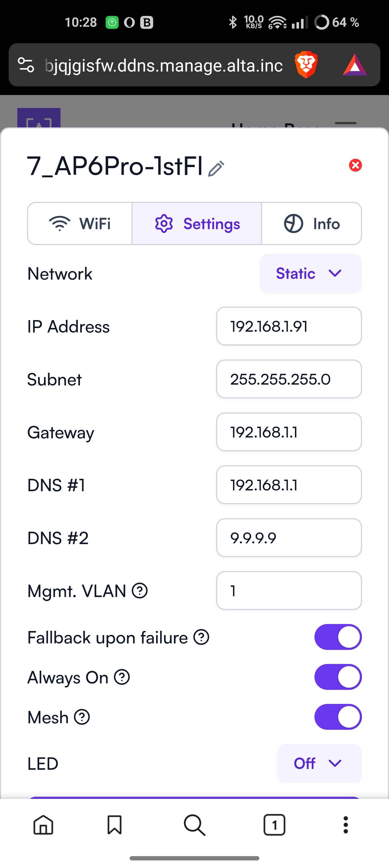
Task: Show help for Mgmt. VLAN
Action: (140, 591)
